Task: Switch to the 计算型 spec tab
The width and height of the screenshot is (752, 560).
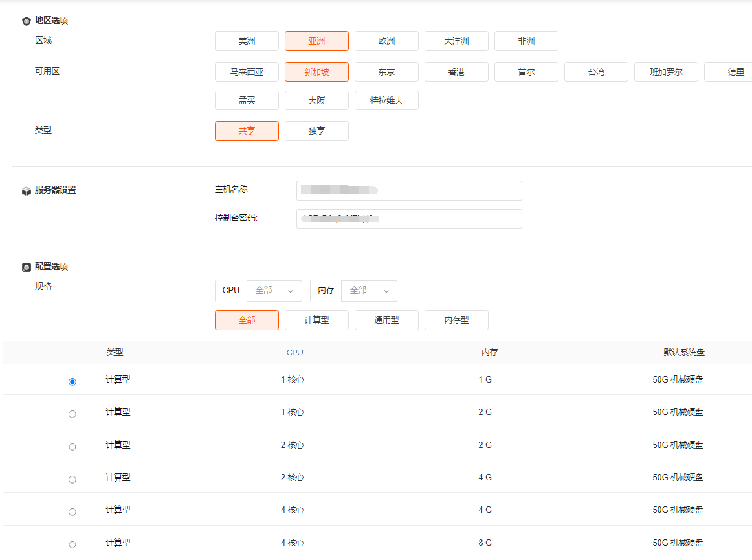Action: pyautogui.click(x=316, y=320)
